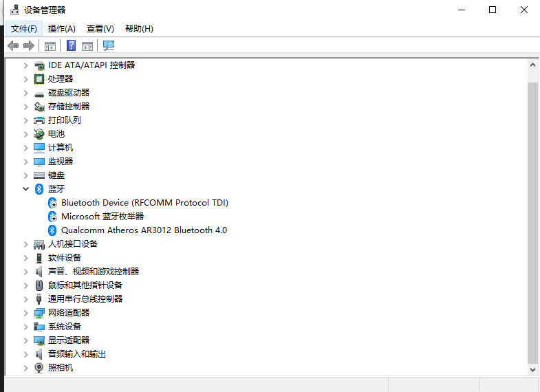Click the Back arrow toolbar icon
This screenshot has height=392, width=540.
point(13,45)
